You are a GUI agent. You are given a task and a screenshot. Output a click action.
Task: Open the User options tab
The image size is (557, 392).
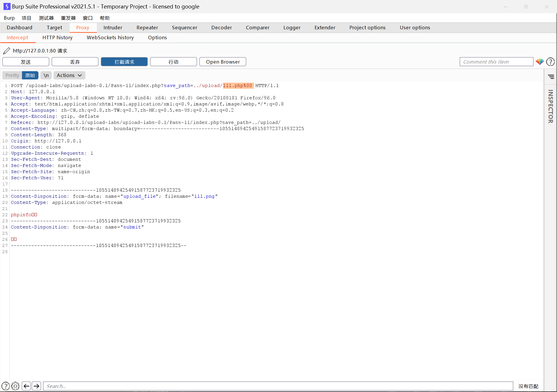click(415, 28)
